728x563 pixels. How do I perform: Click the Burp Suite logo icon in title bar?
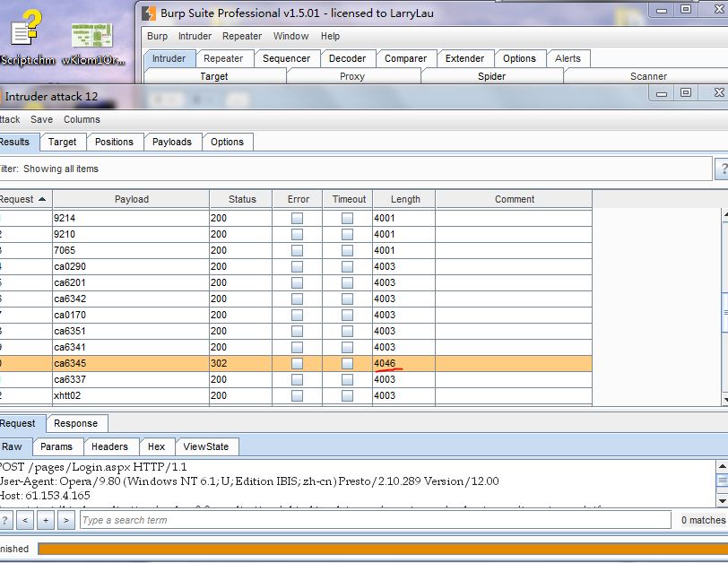(149, 13)
